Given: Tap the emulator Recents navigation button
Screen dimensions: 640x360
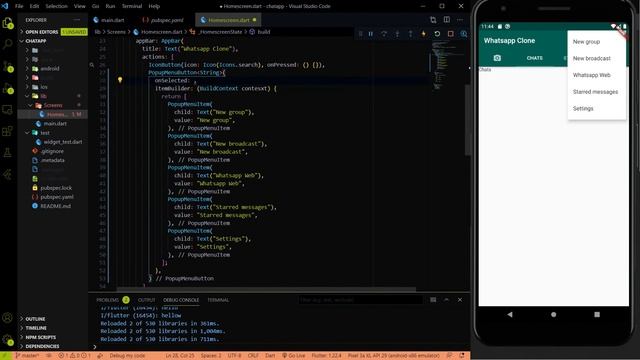Looking at the screenshot, I should click(597, 314).
